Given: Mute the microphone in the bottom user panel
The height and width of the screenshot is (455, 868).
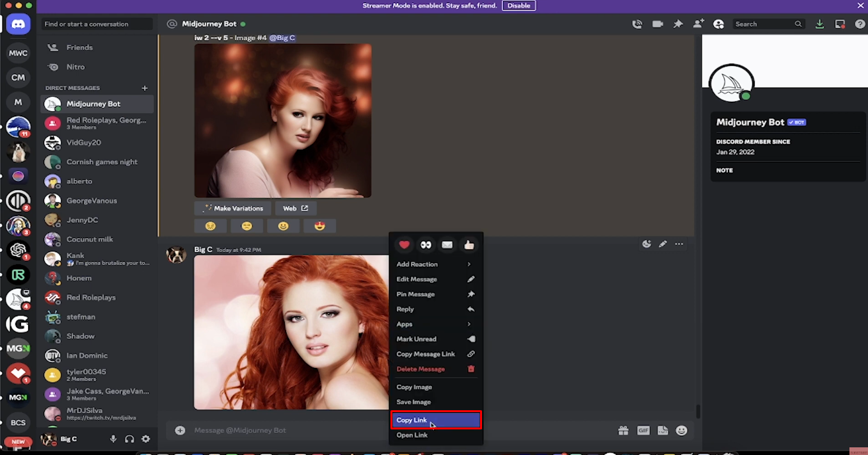Looking at the screenshot, I should (113, 439).
